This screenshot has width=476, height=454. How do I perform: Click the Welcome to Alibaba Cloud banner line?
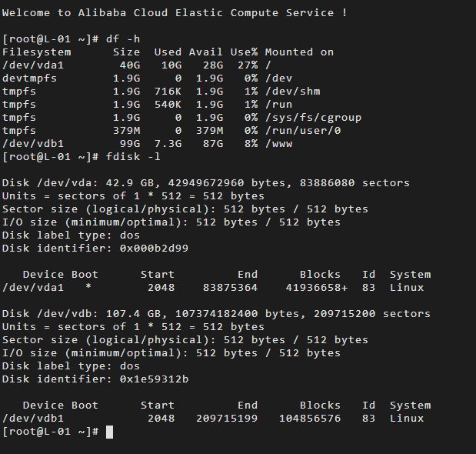175,13
